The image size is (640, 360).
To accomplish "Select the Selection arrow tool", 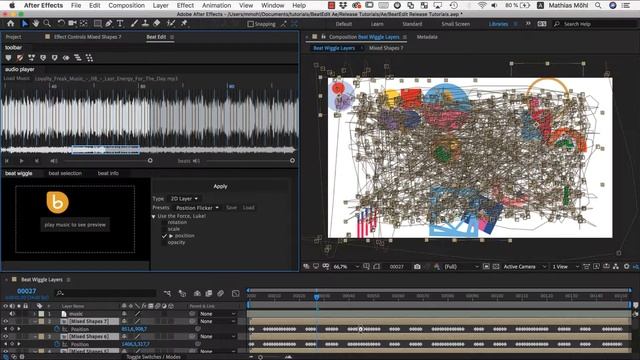I will 24,24.
